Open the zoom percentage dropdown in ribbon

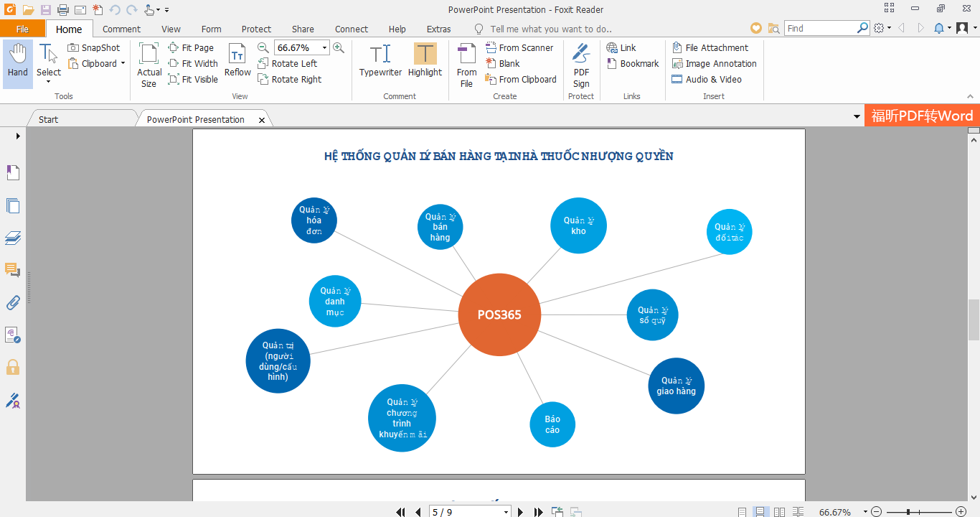(325, 48)
